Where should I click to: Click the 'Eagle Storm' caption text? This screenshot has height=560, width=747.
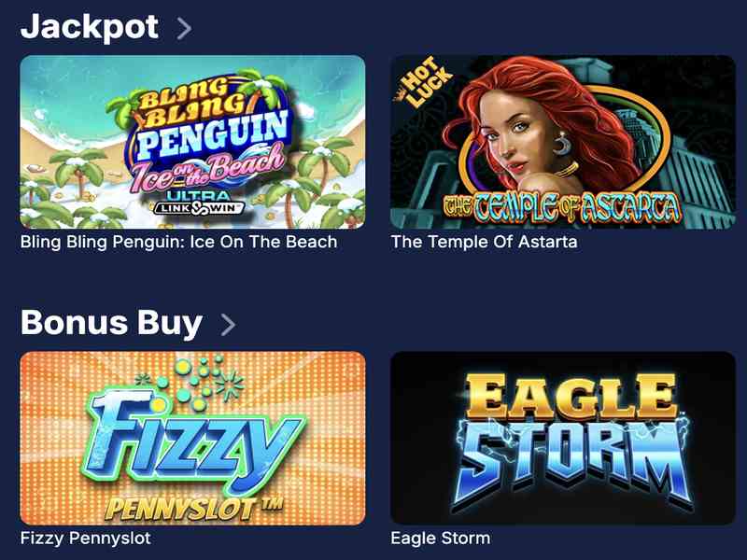[440, 539]
